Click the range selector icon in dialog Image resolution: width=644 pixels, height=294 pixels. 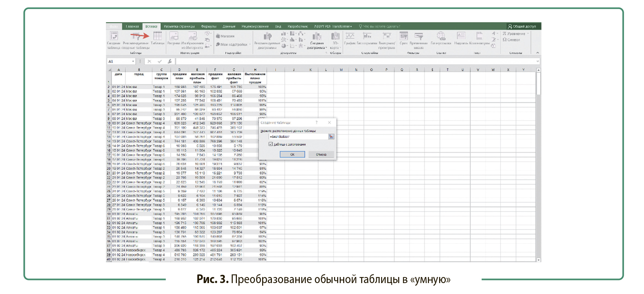(x=331, y=136)
